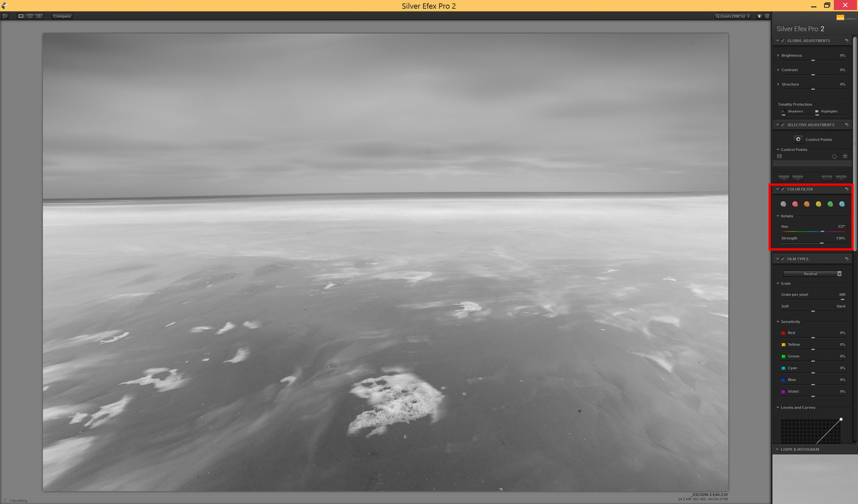The height and width of the screenshot is (504, 858).
Task: Click the Structure slider handle
Action: pos(813,89)
